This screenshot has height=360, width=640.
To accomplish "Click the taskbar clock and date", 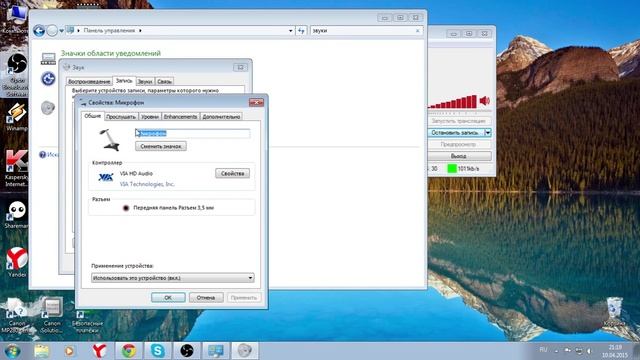I will coord(615,351).
